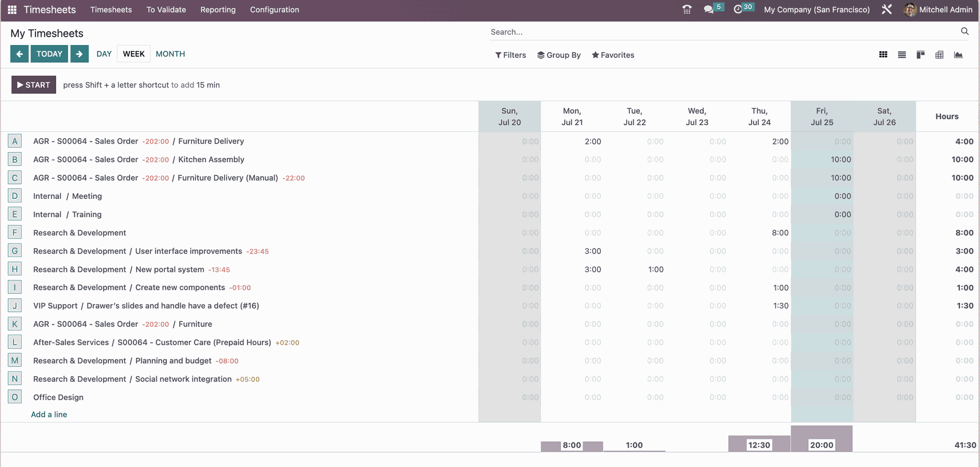Open the debug tools wrench icon
The width and height of the screenshot is (980, 467).
pyautogui.click(x=887, y=10)
